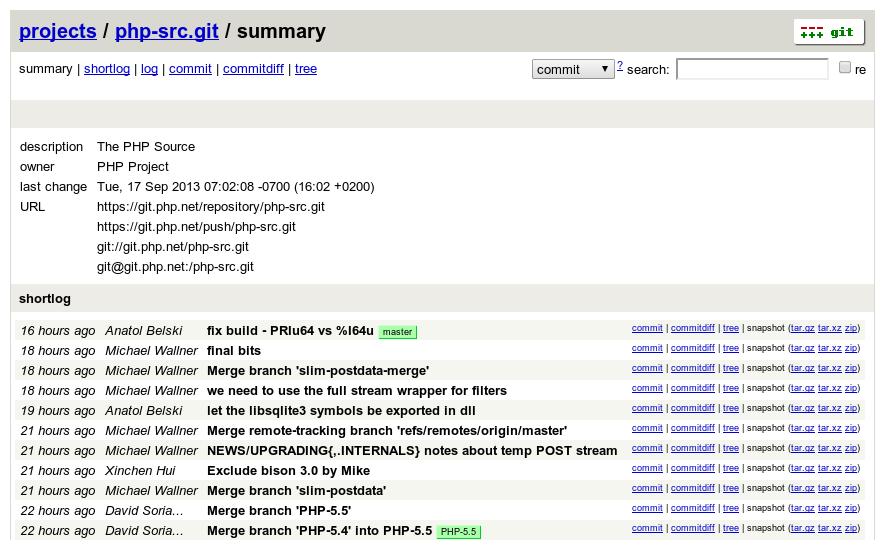The width and height of the screenshot is (885, 540).
Task: Open 'we need to use the full stream wrapper' commit
Action: (357, 390)
